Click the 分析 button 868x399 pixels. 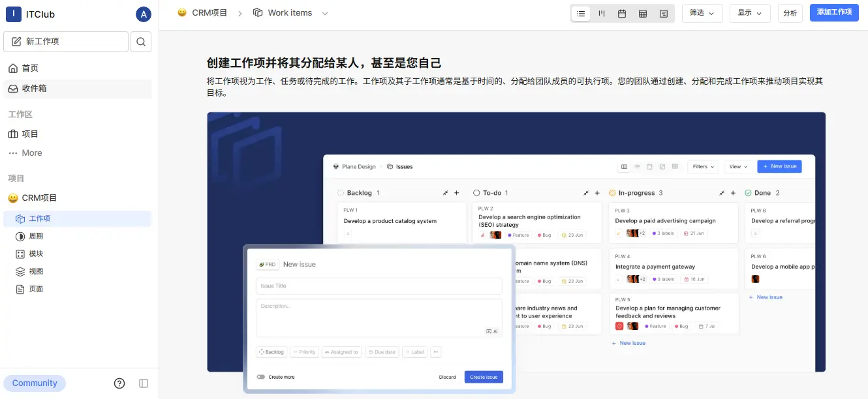[x=790, y=13]
